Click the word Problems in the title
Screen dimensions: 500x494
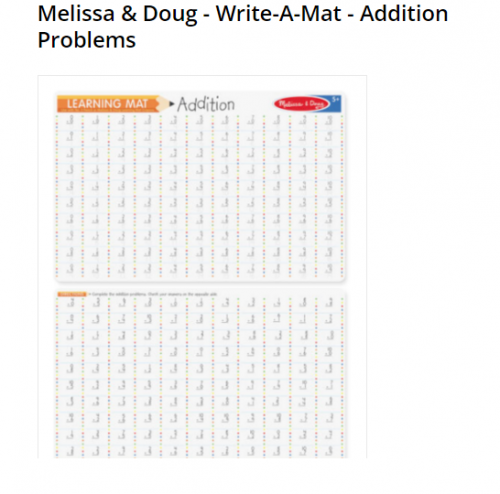coord(87,40)
